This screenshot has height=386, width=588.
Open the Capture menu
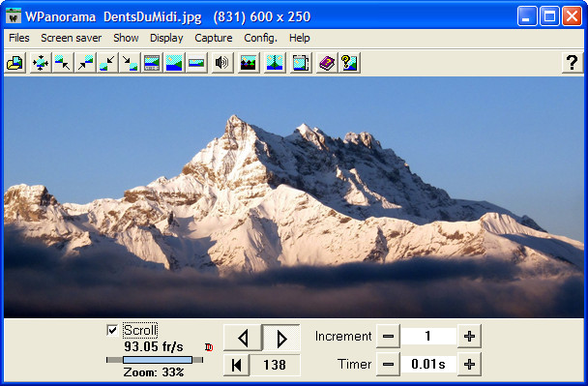click(214, 38)
